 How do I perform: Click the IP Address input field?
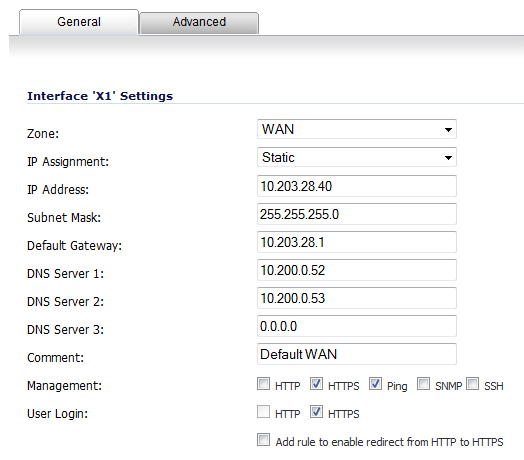pyautogui.click(x=357, y=186)
